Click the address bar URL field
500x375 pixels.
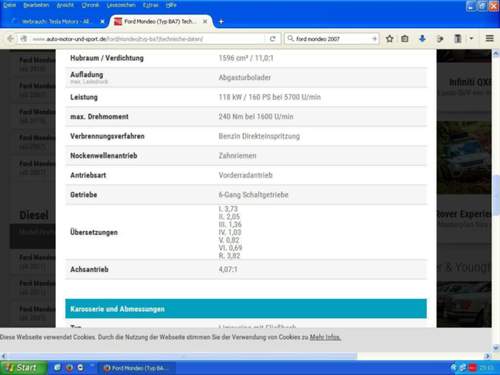pyautogui.click(x=148, y=39)
